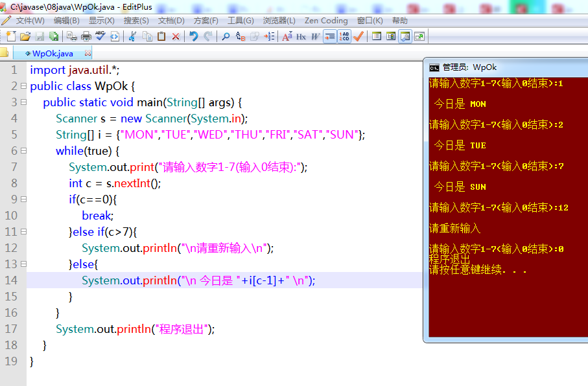Click the Replace A-to-B icon
The image size is (588, 386).
[x=240, y=36]
